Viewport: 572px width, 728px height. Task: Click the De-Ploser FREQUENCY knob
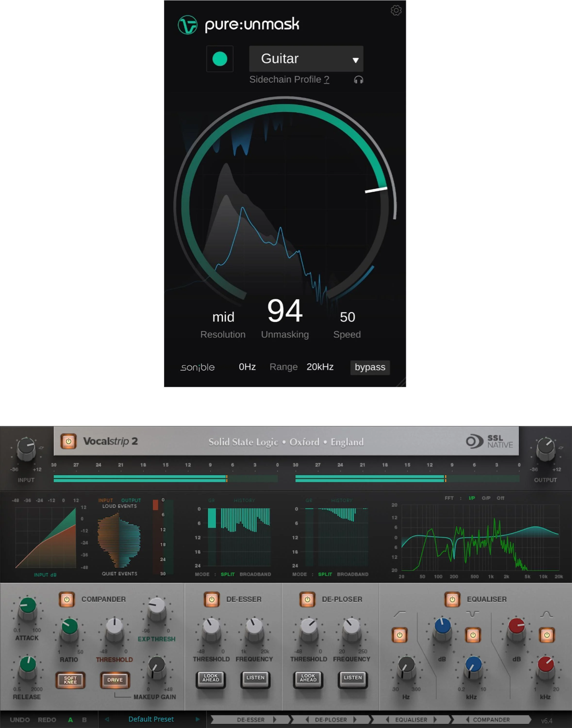click(352, 629)
